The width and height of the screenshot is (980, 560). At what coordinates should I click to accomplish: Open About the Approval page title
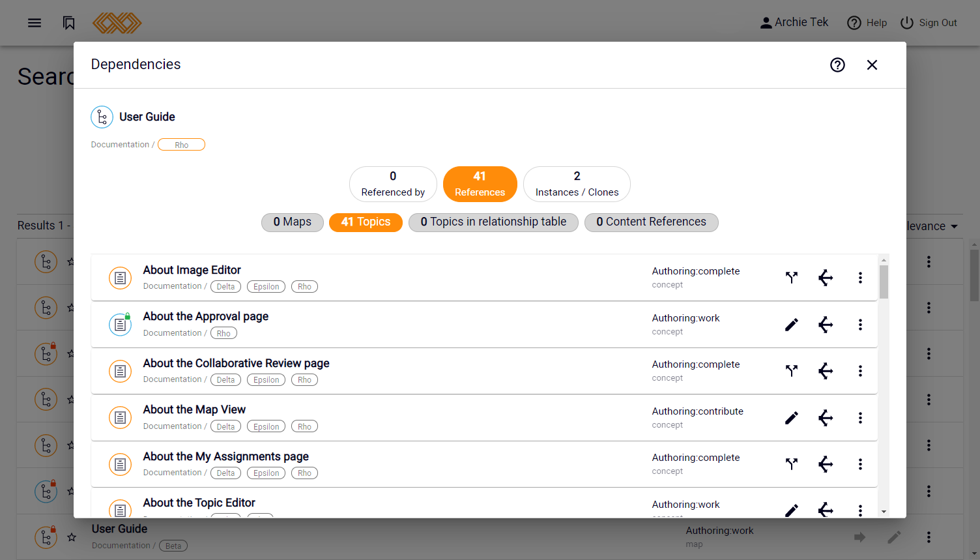[x=206, y=316]
